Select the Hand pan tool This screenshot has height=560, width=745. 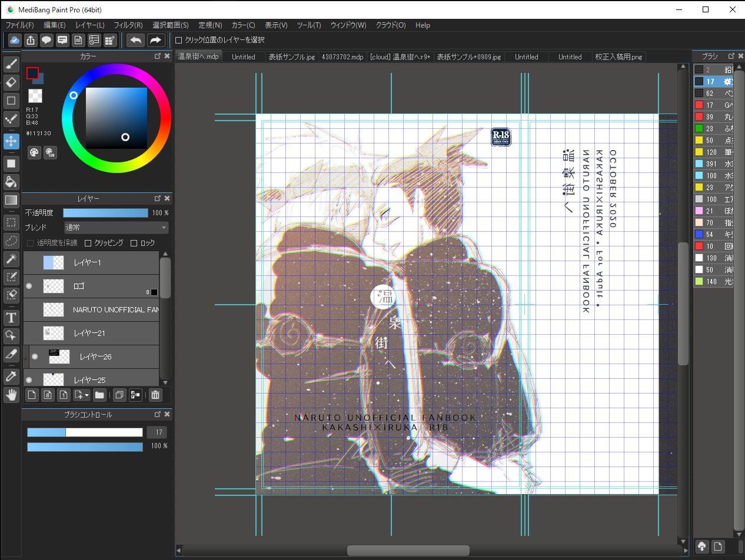pyautogui.click(x=11, y=395)
